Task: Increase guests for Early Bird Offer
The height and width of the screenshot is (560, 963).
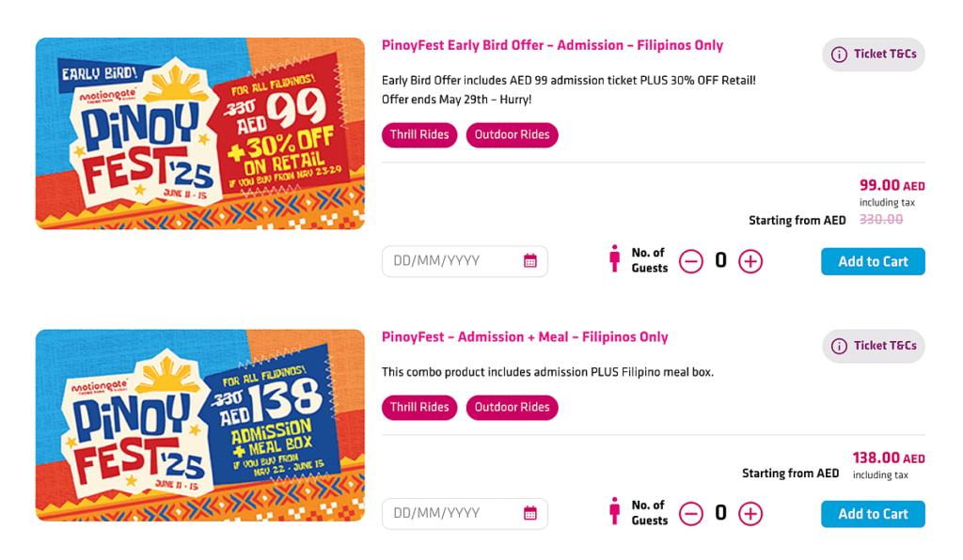Action: (750, 261)
